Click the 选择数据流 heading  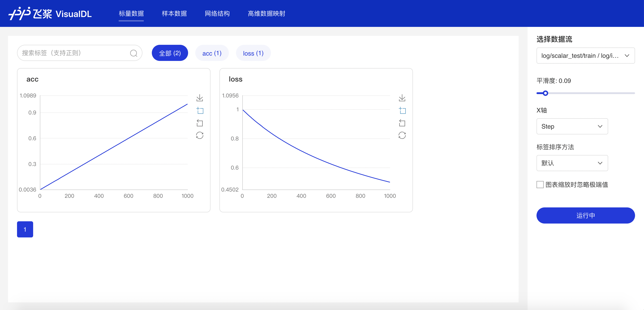coord(554,39)
